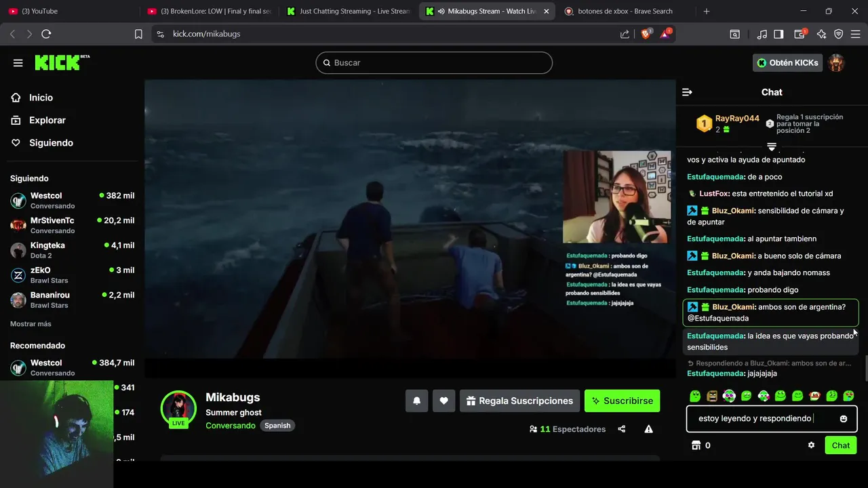Image resolution: width=868 pixels, height=488 pixels.
Task: Open RayRay044 top gifter profile
Action: [x=737, y=119]
